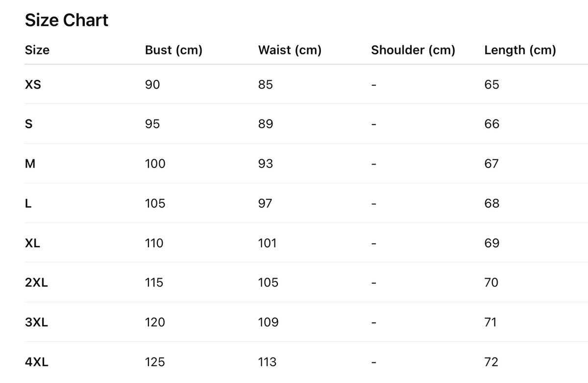Image resolution: width=588 pixels, height=383 pixels.
Task: Click the length value 72 for 4XL
Action: click(x=491, y=362)
